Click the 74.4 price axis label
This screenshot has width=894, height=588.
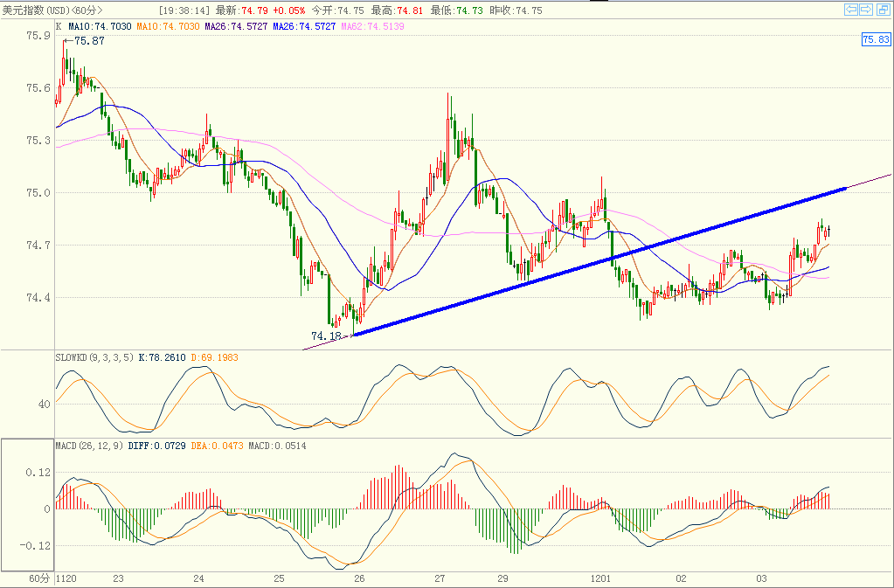click(38, 297)
